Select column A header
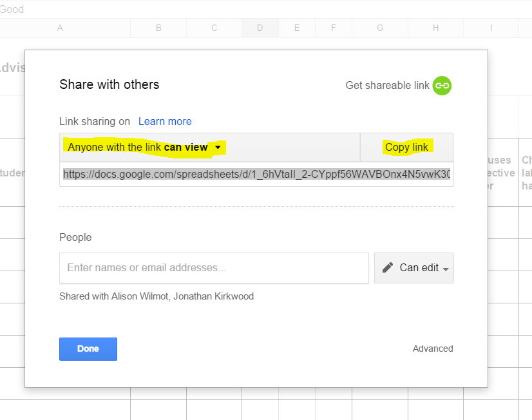 pos(61,28)
